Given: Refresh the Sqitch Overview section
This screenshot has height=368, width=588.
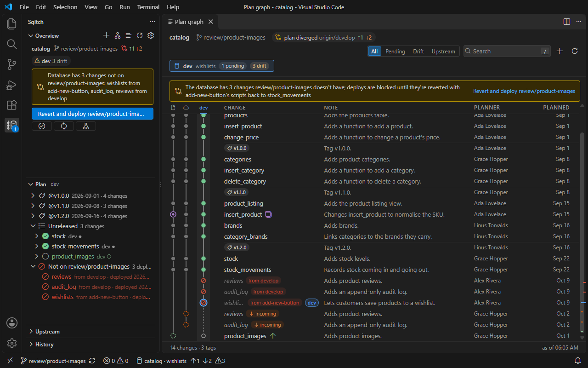Looking at the screenshot, I should 140,35.
